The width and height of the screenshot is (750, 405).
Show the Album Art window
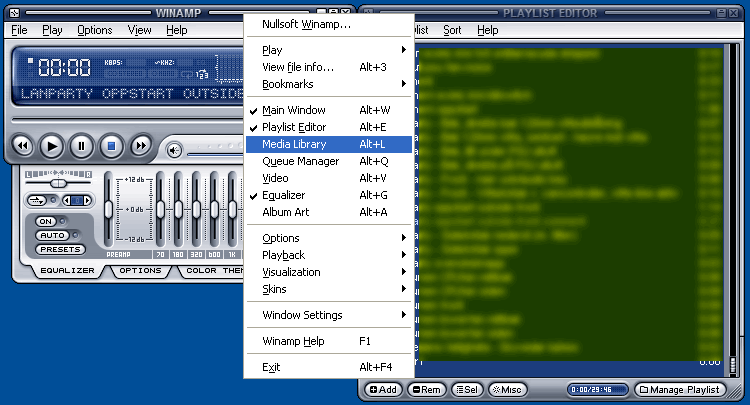(329, 212)
